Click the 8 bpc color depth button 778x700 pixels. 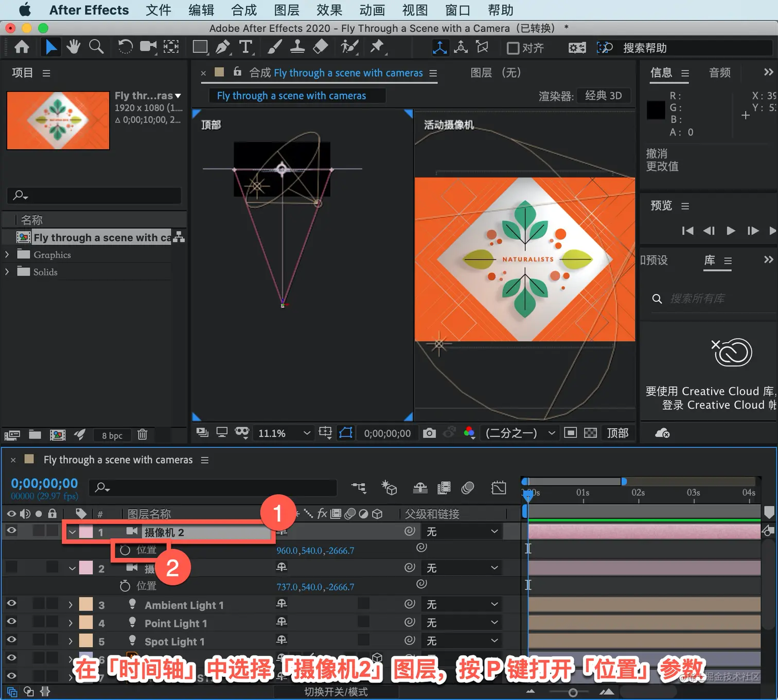[112, 435]
